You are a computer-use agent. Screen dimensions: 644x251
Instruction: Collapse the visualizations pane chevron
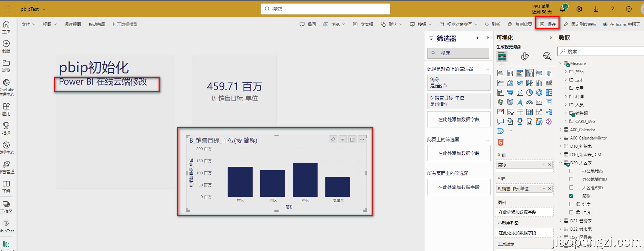[x=551, y=38]
